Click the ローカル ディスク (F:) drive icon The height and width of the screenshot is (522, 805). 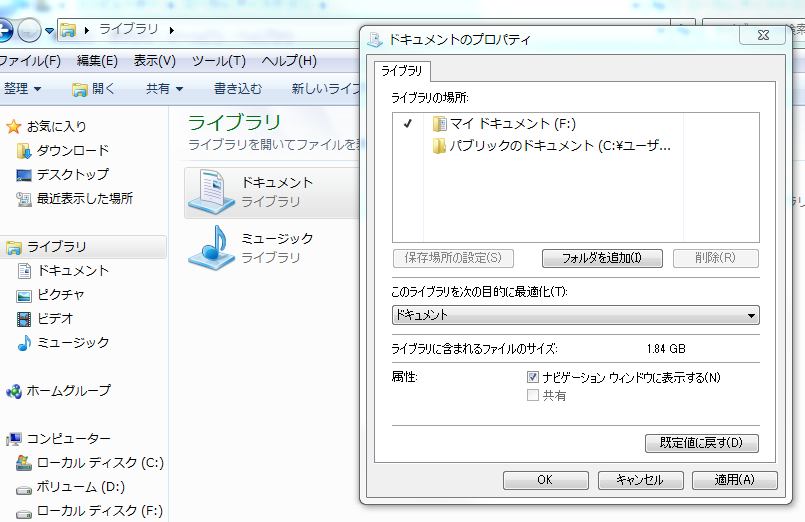24,514
